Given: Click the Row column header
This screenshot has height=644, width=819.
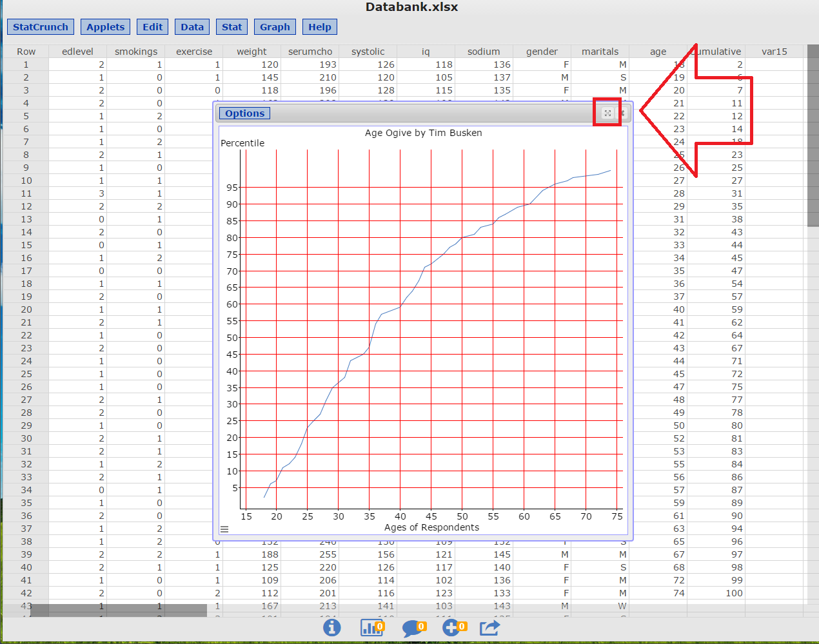Looking at the screenshot, I should click(26, 52).
